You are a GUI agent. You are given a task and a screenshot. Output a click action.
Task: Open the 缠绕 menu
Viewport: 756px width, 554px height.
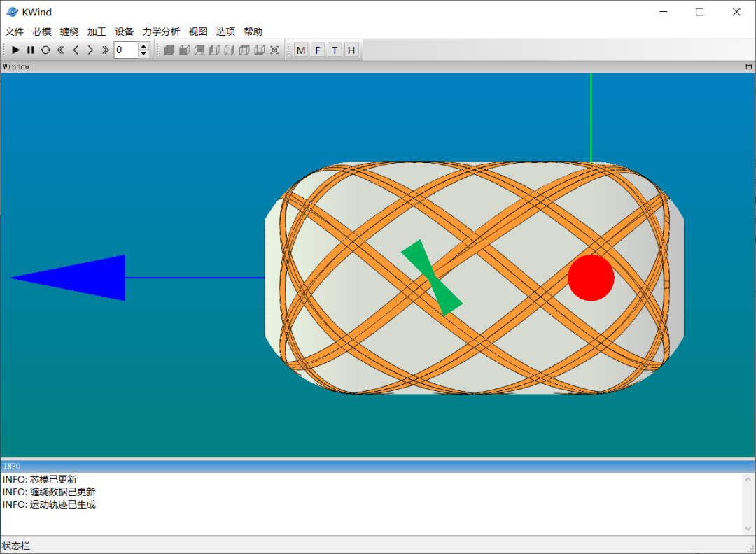pyautogui.click(x=69, y=31)
